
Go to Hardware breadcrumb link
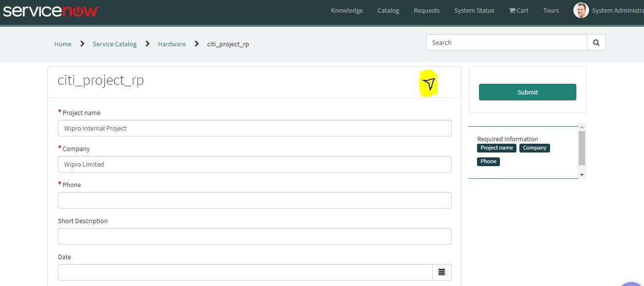[x=172, y=44]
